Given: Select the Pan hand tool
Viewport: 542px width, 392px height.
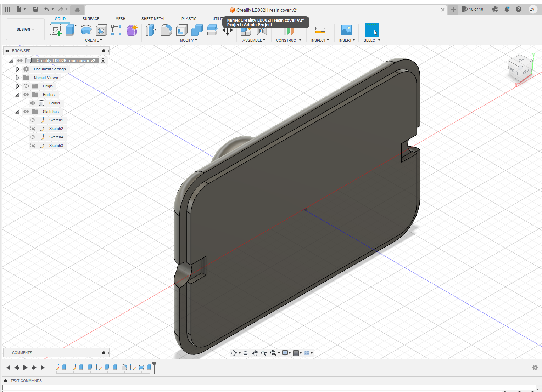Looking at the screenshot, I should coord(255,353).
